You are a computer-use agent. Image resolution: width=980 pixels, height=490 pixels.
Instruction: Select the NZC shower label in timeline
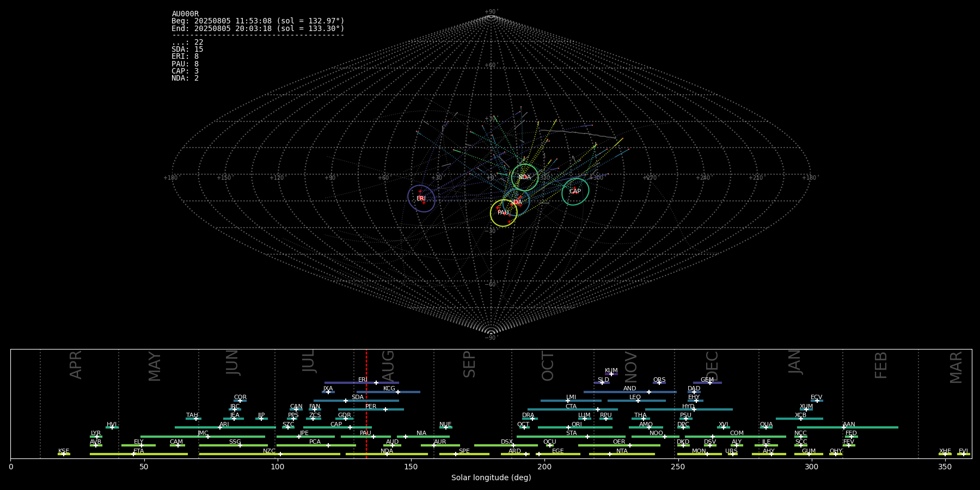pos(269,451)
